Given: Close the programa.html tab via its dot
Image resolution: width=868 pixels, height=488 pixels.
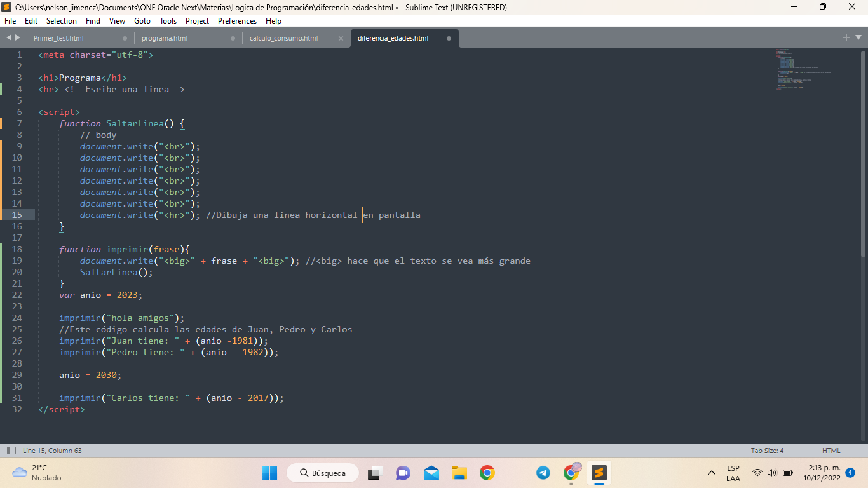Looking at the screenshot, I should 233,38.
